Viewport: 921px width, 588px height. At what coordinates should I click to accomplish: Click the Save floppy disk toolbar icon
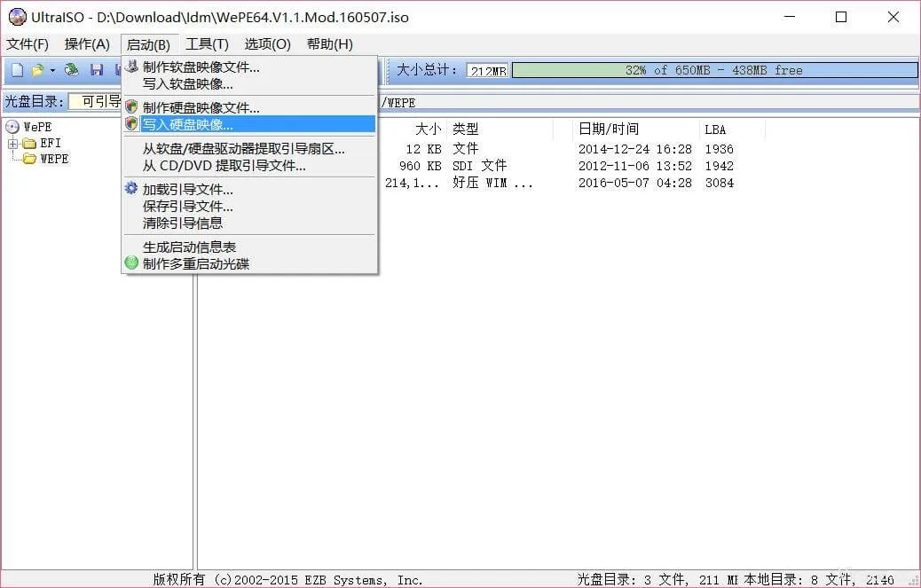point(97,70)
